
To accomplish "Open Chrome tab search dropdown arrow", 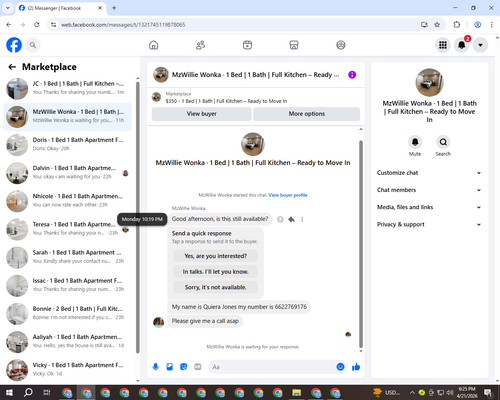I will [8, 8].
